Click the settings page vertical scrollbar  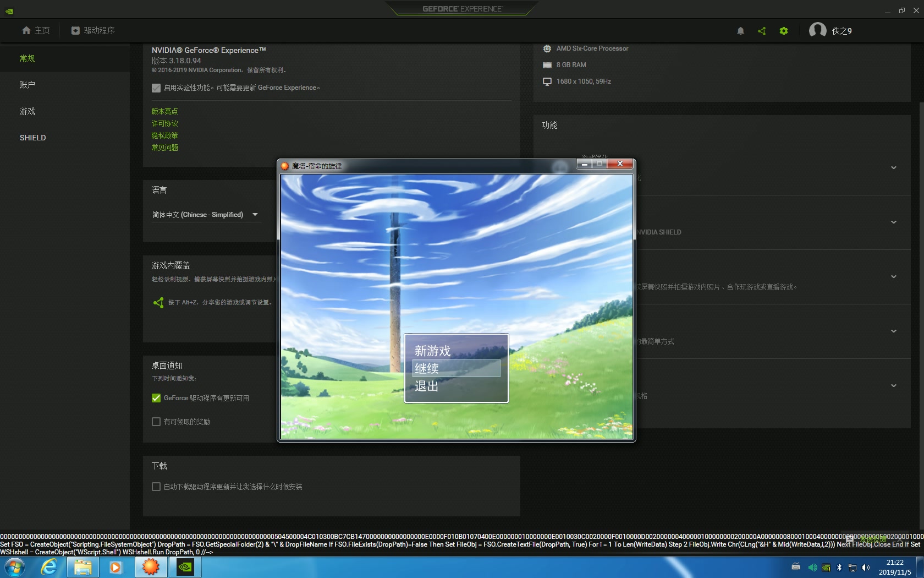921,315
